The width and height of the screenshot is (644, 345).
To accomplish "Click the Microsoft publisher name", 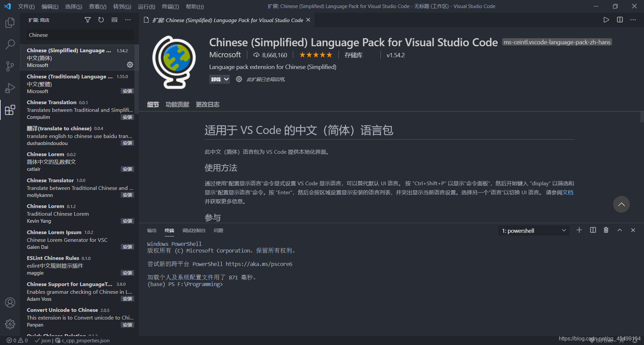I will tap(225, 55).
